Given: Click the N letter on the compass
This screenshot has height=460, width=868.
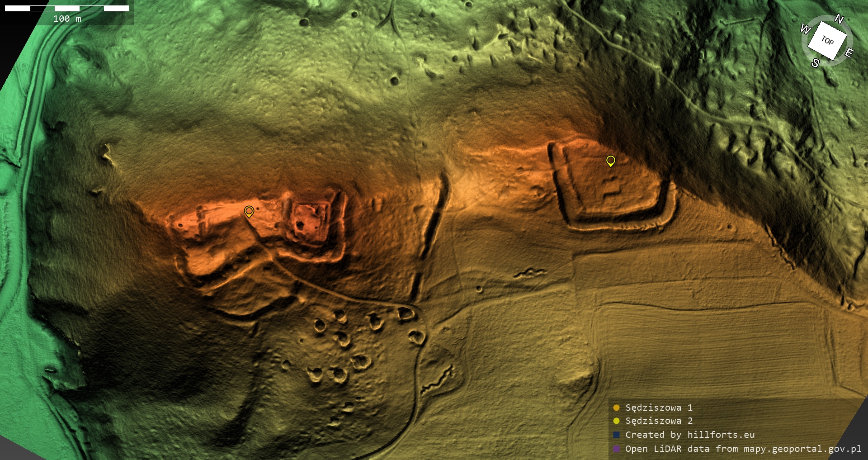Looking at the screenshot, I should point(839,19).
